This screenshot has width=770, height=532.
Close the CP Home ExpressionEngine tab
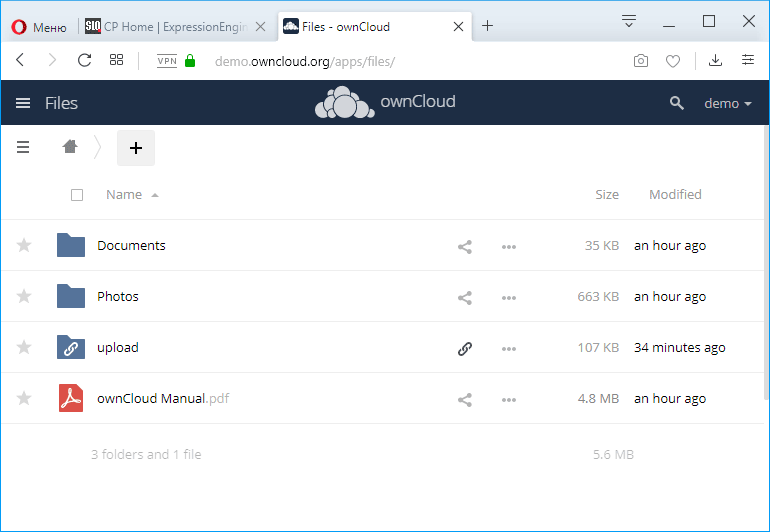(x=261, y=27)
